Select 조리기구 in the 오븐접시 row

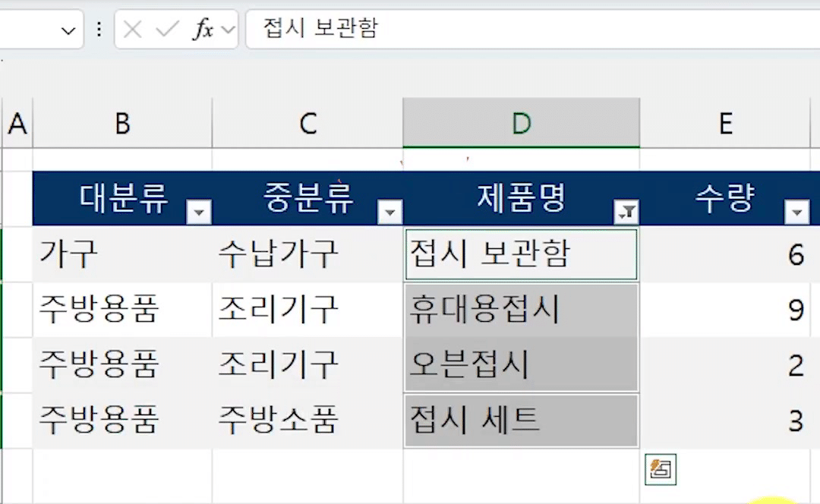click(x=307, y=364)
